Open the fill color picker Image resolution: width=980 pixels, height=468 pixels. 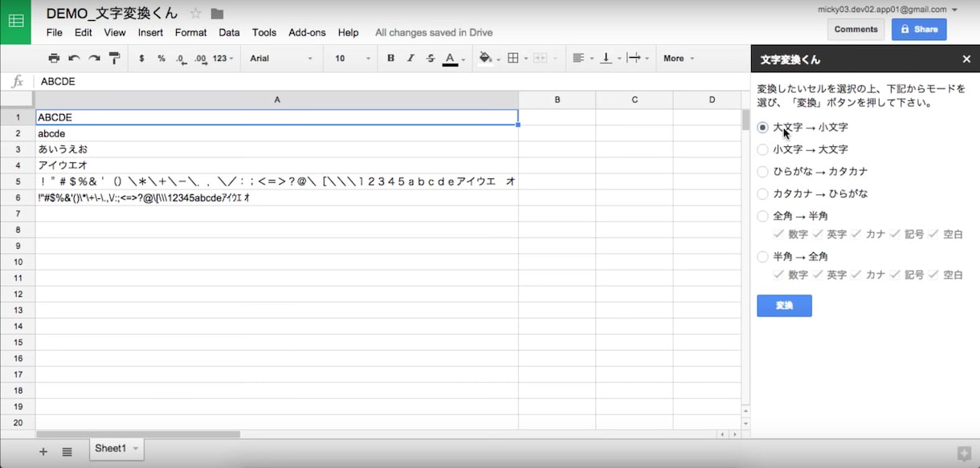(488, 59)
